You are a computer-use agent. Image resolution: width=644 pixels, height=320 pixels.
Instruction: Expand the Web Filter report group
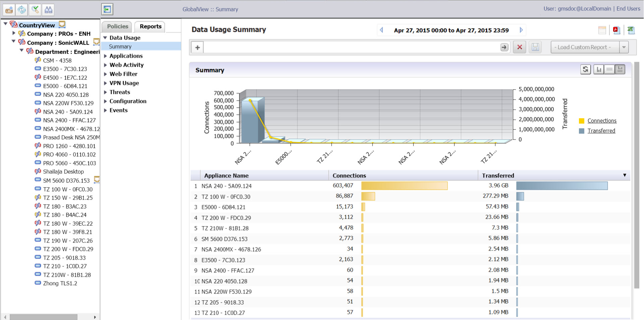click(105, 74)
